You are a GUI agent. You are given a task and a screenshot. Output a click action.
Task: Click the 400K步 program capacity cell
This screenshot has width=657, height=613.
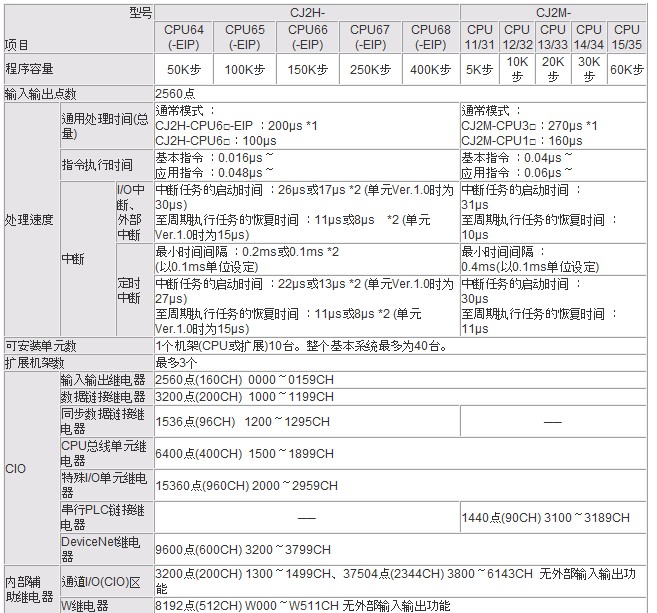tap(430, 69)
